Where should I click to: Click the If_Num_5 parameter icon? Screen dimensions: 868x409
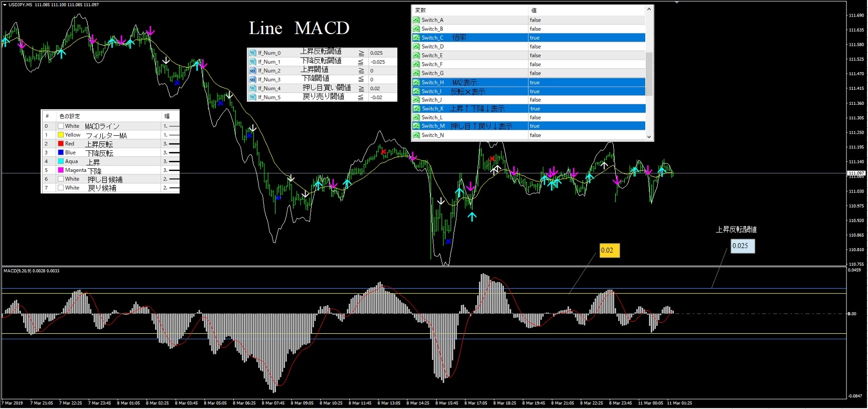tap(253, 97)
